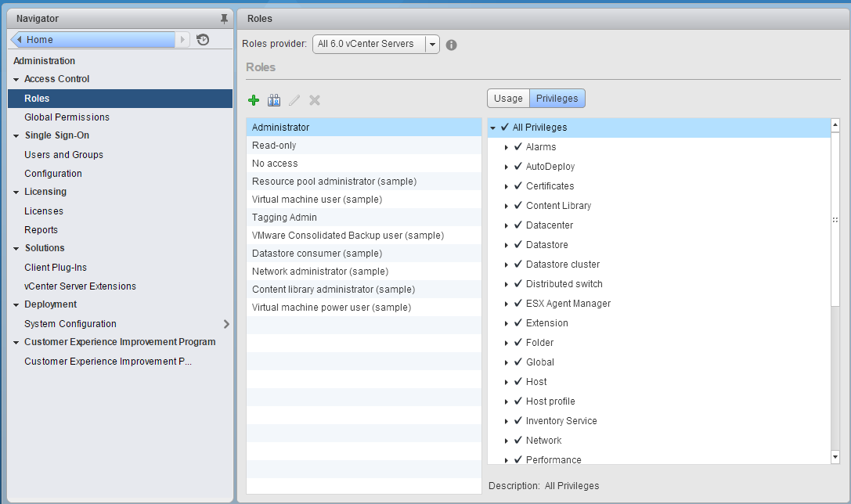Viewport: 851px width, 504px height.
Task: Open Global Permissions in the Navigator
Action: (67, 117)
